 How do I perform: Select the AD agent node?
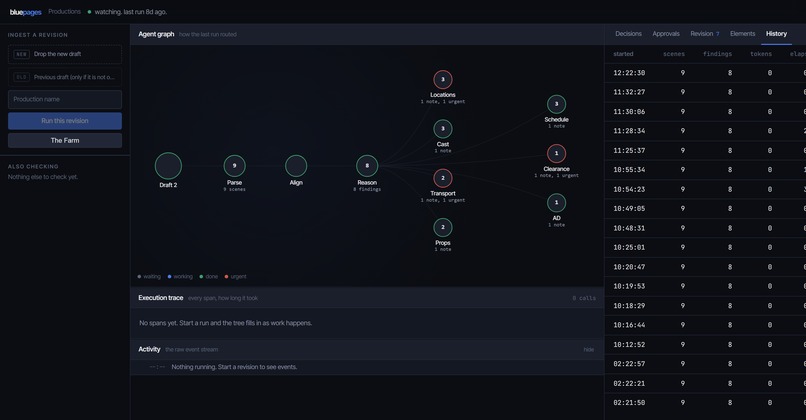pyautogui.click(x=556, y=203)
